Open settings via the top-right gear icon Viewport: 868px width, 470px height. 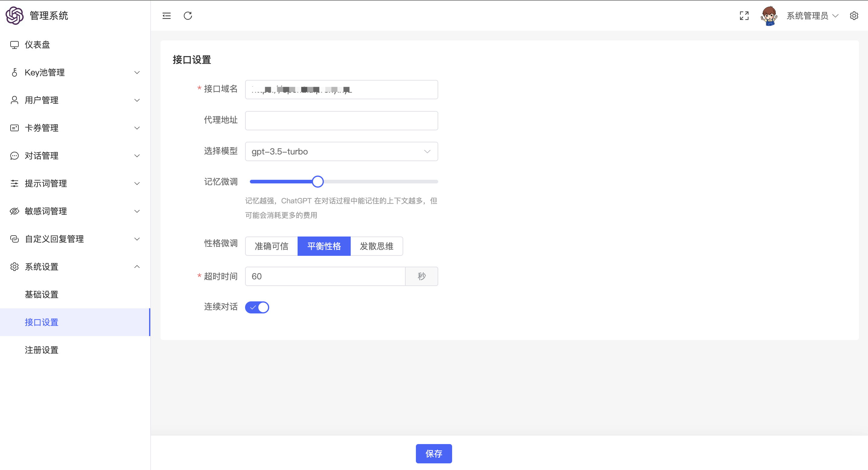pos(854,16)
